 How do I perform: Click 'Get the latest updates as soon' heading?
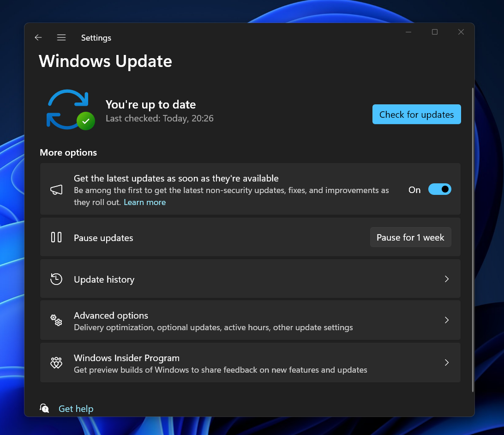click(176, 178)
